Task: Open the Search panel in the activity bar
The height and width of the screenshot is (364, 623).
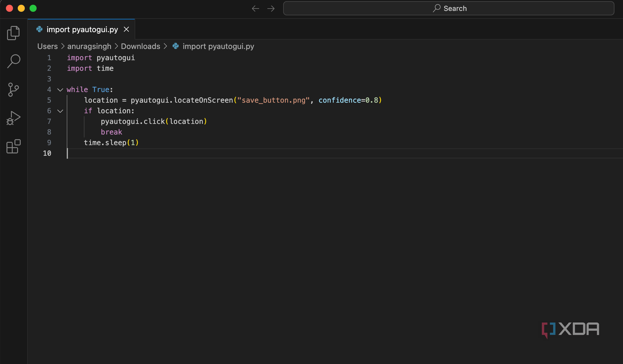Action: coord(13,61)
